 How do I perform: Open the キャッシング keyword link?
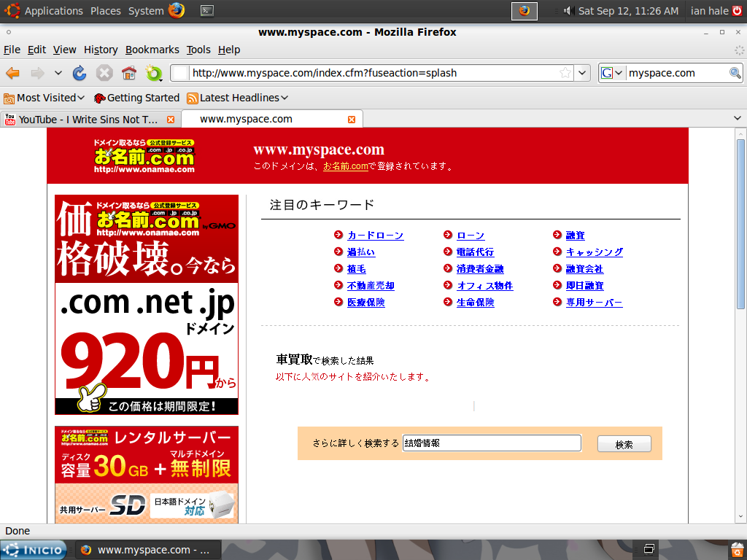[594, 252]
